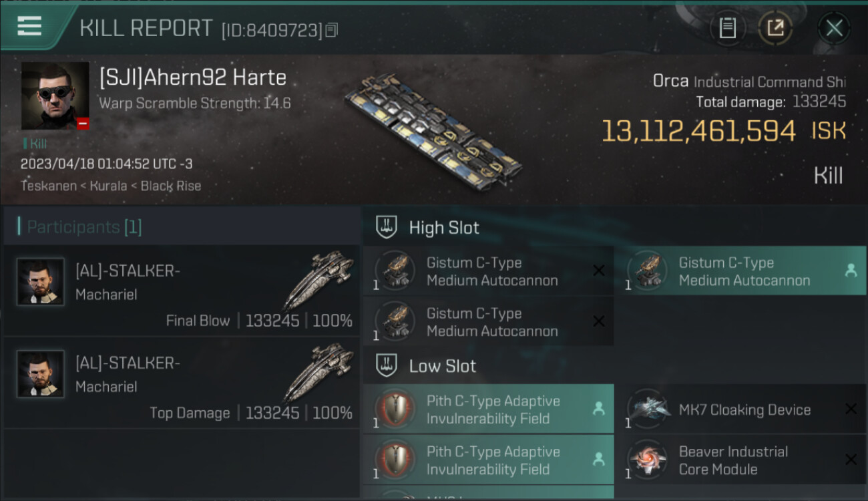Click the High Slot section header
Screen dimensions: 868x501
[x=444, y=228]
